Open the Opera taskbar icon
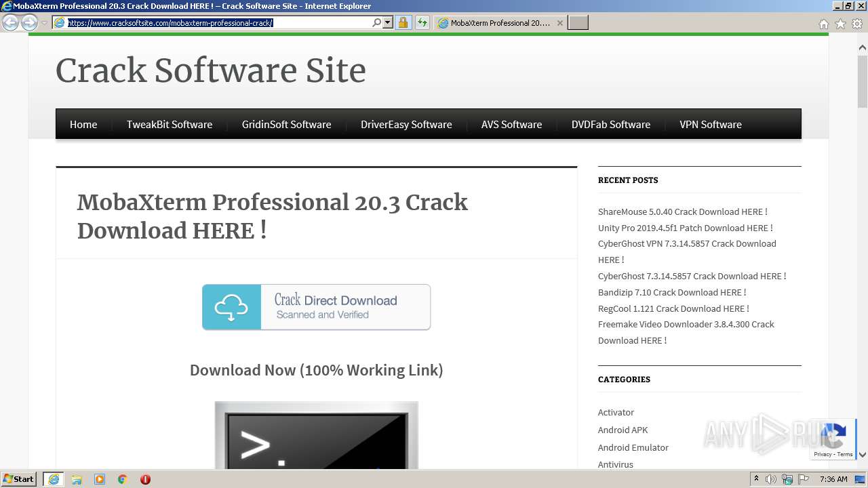Screen dimensions: 868x488 145,479
